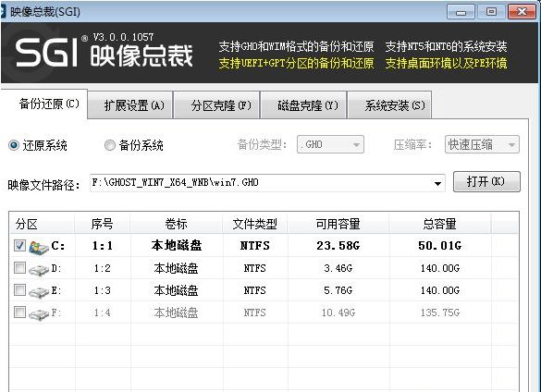Open the 系统安装(S) tab
541x392 pixels.
389,105
